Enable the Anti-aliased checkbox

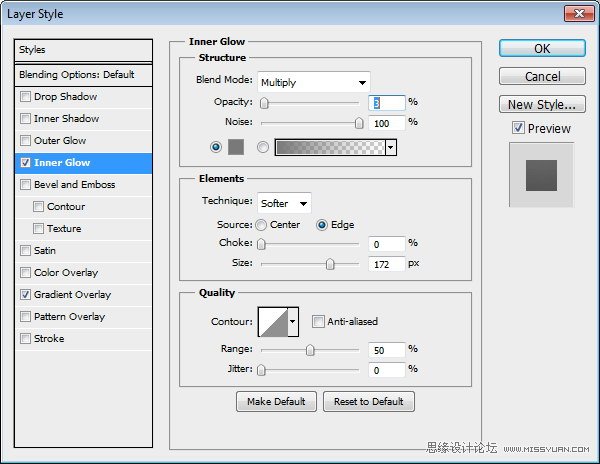click(x=318, y=321)
